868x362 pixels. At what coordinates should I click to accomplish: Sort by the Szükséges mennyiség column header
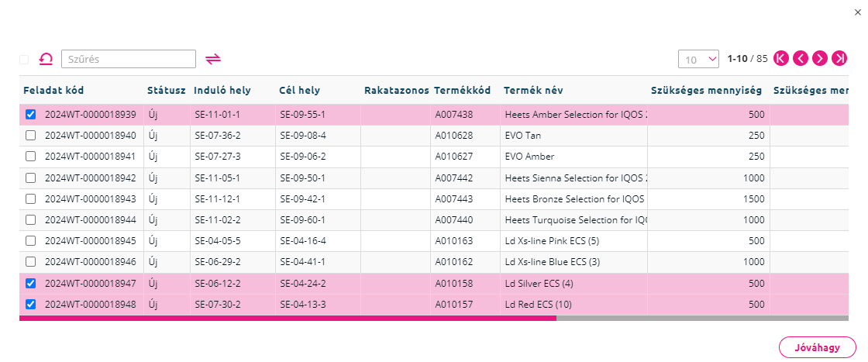click(x=706, y=90)
